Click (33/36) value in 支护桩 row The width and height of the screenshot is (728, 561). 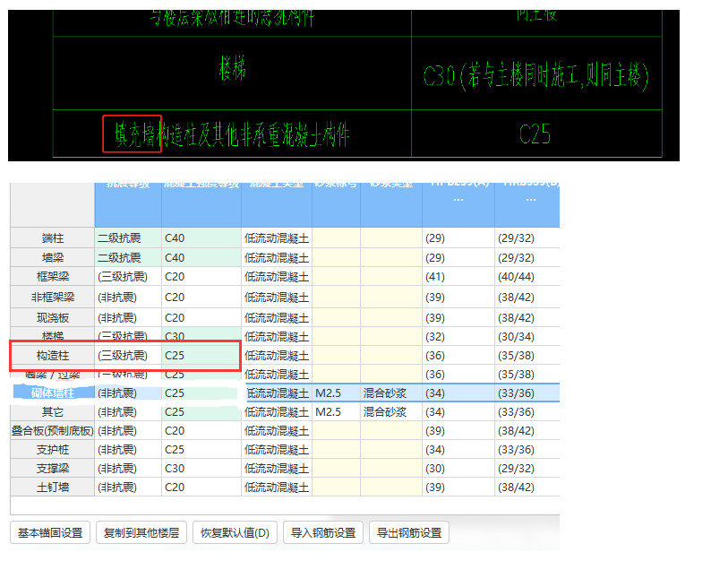click(x=527, y=450)
